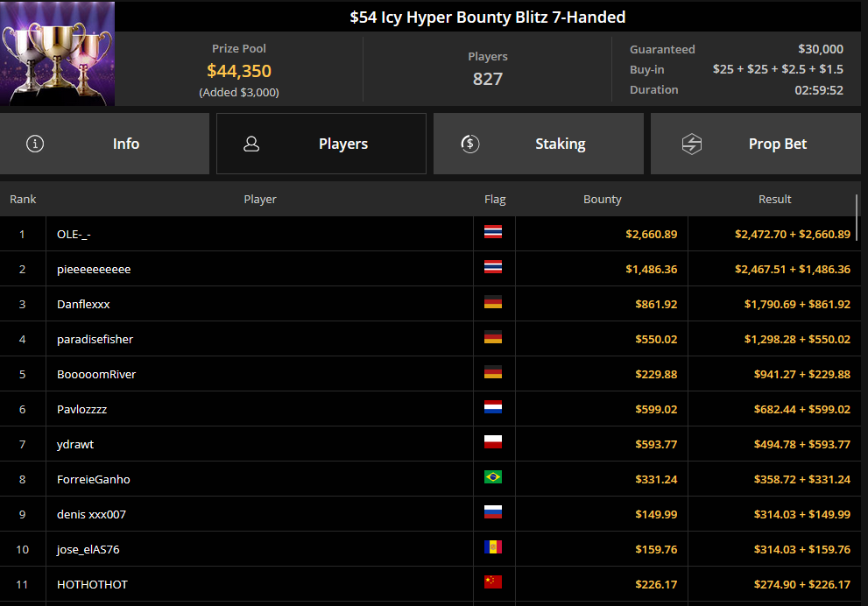868x606 pixels.
Task: Click Pavlozzzz row Netherlands flag
Action: pyautogui.click(x=492, y=406)
